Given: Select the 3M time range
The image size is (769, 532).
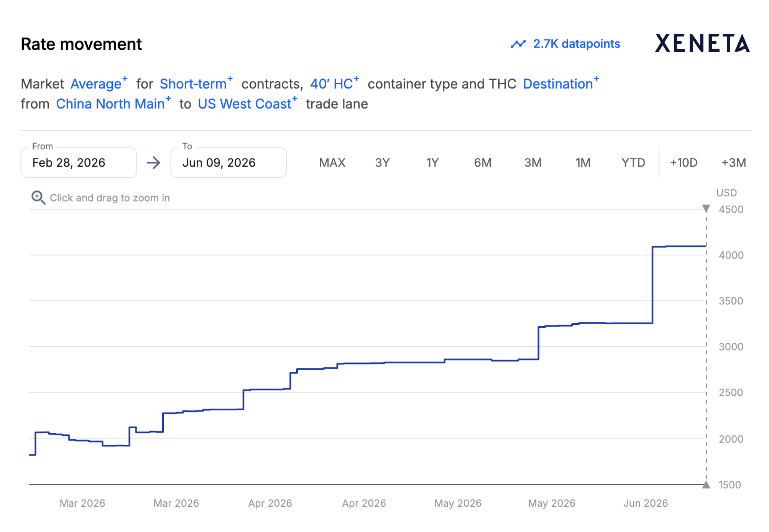Looking at the screenshot, I should pos(533,162).
